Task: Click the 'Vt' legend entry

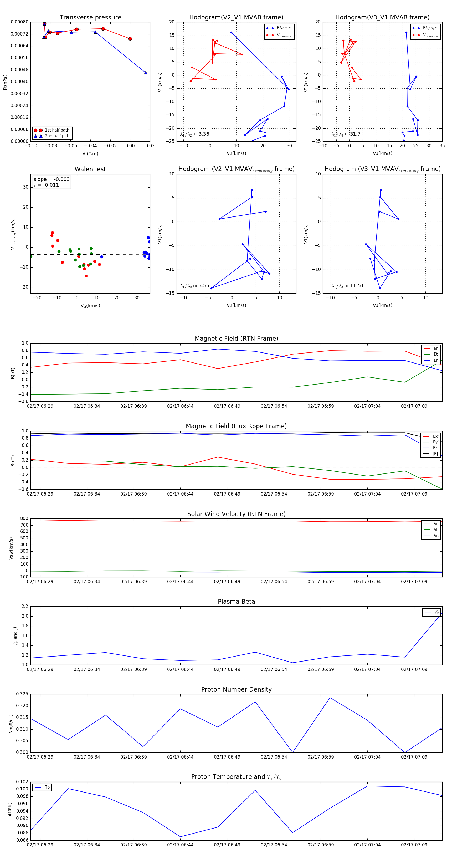Action: coord(431,530)
